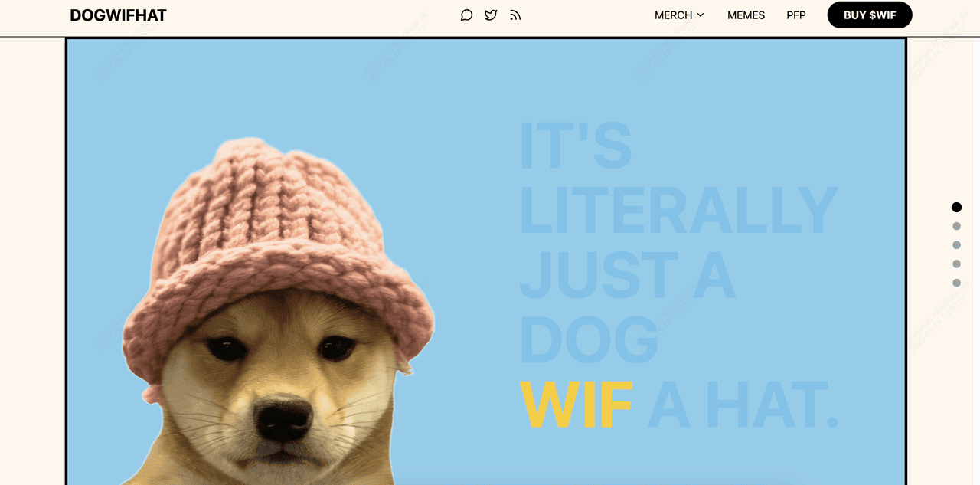
Task: Click the DOGWIFHAT logo to go home
Action: click(x=118, y=15)
